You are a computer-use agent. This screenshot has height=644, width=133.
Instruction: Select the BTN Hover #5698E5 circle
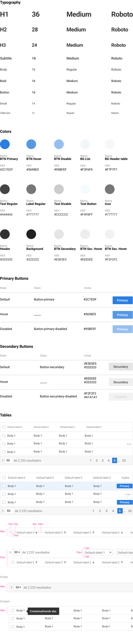click(31, 144)
